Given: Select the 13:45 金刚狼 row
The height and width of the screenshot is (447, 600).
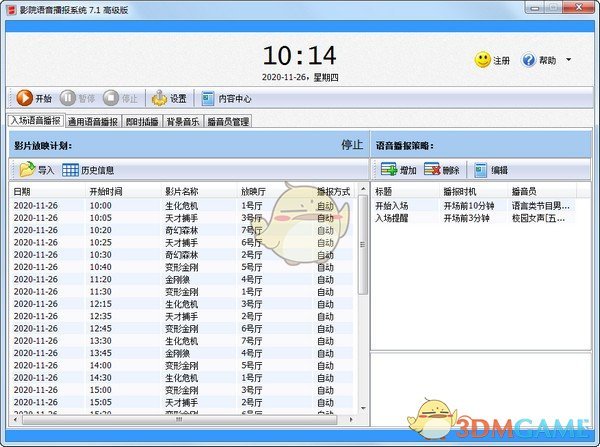Looking at the screenshot, I should [182, 353].
